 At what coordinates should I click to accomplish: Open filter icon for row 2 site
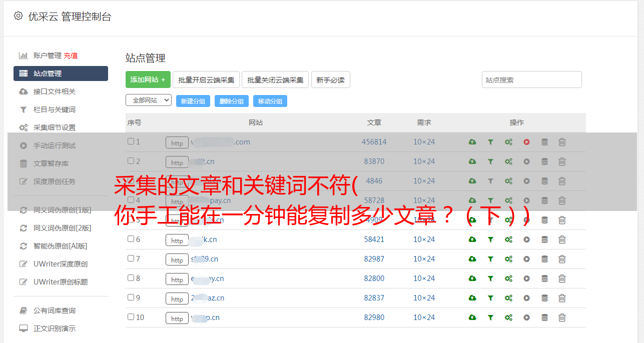pyautogui.click(x=490, y=161)
